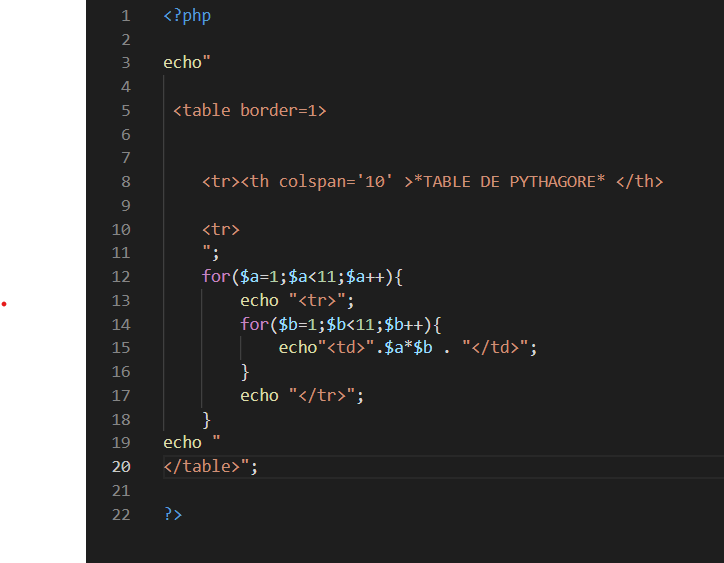Screen dimensions: 724x563
Task: Click the $a*$b expression
Action: (409, 347)
